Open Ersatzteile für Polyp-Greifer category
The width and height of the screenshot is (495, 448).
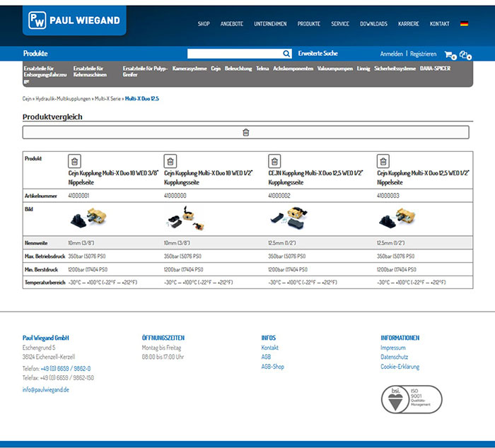click(x=145, y=71)
